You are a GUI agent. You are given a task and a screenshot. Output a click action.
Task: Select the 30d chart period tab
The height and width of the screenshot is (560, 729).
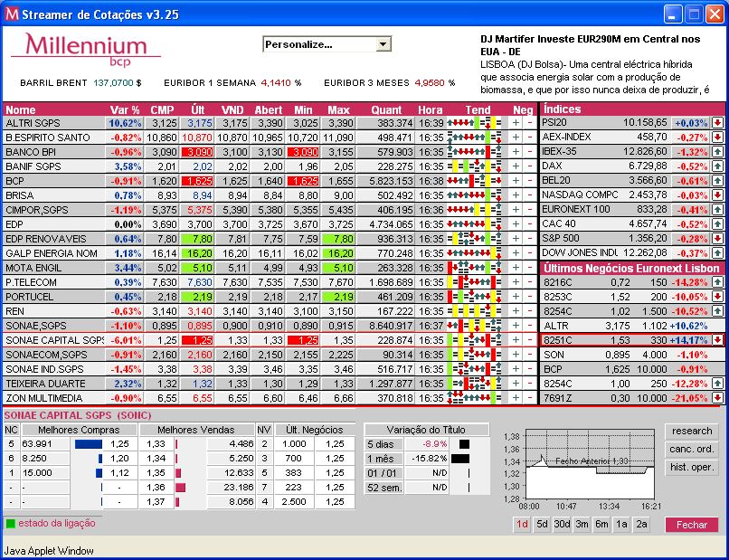click(x=562, y=524)
